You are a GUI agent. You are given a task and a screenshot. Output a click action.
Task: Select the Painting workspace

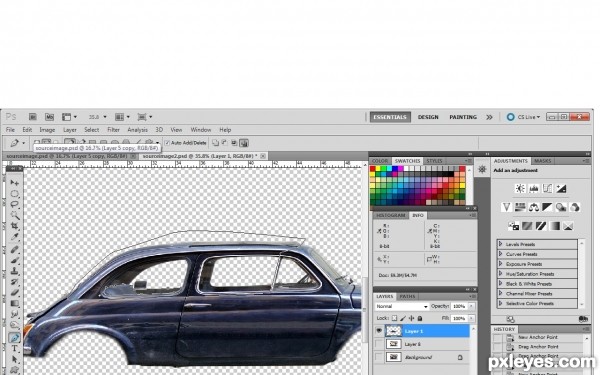[x=463, y=117]
